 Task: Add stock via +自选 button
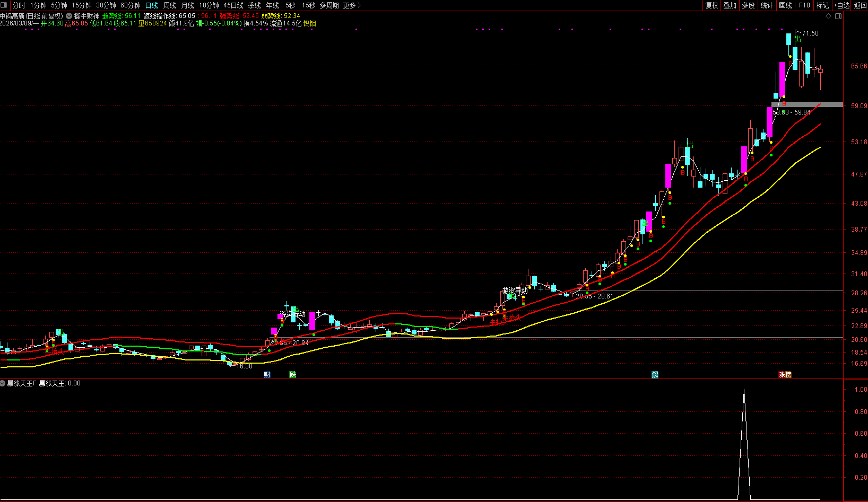(x=841, y=5)
